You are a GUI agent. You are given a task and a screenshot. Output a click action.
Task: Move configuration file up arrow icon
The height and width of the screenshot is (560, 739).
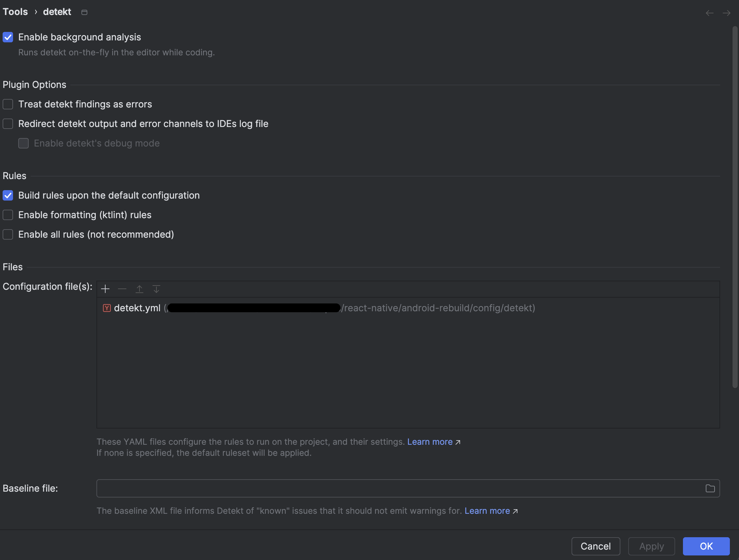139,289
